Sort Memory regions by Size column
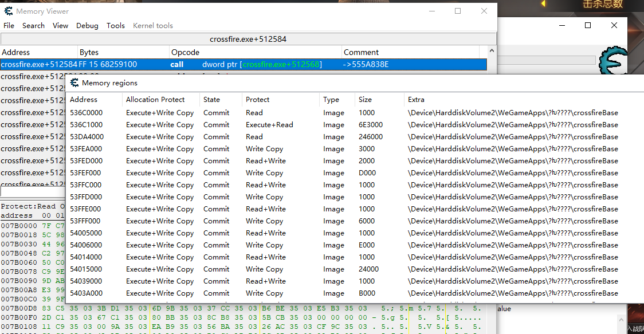Viewport: 644px width, 334px height. pyautogui.click(x=379, y=100)
